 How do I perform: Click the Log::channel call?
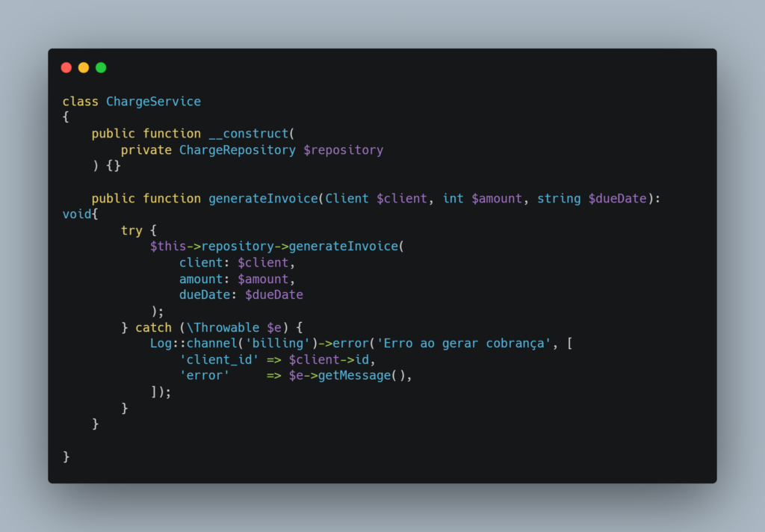coord(193,344)
